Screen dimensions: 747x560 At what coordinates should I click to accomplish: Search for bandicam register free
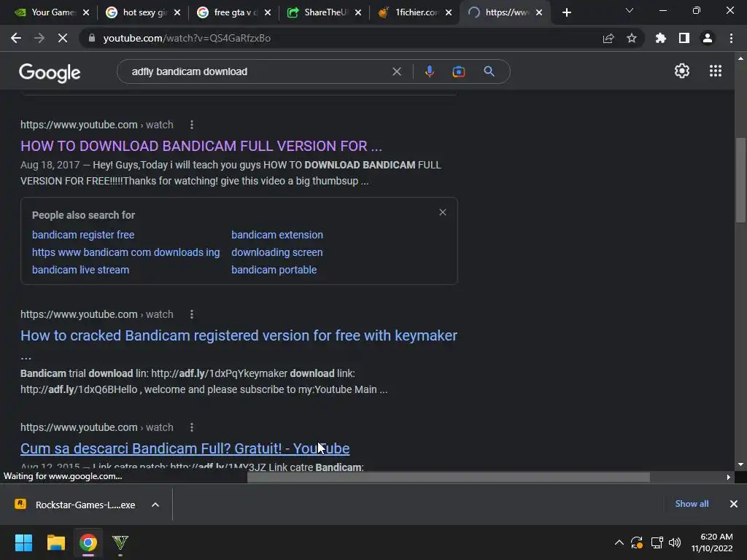tap(83, 235)
